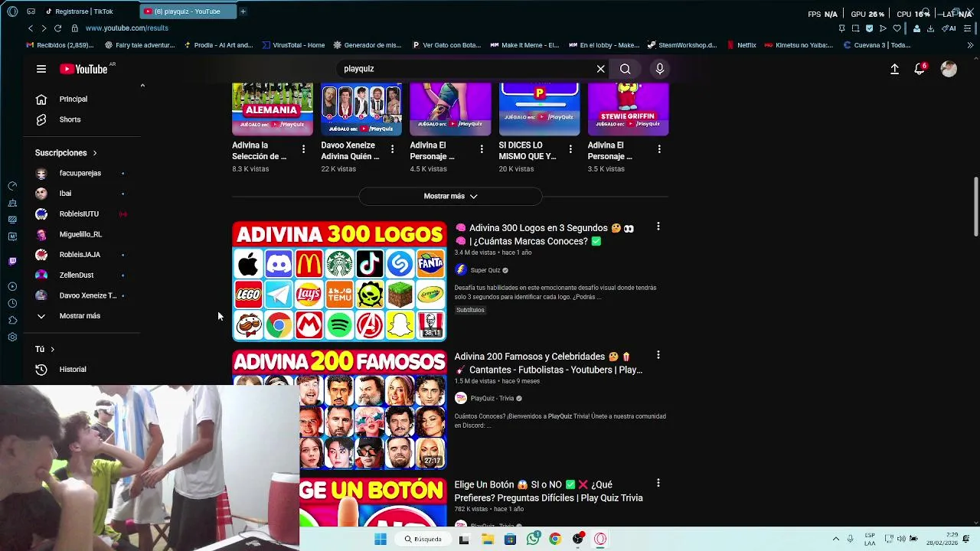Image resolution: width=980 pixels, height=551 pixels.
Task: Show hidden system tray icons
Action: click(x=836, y=539)
